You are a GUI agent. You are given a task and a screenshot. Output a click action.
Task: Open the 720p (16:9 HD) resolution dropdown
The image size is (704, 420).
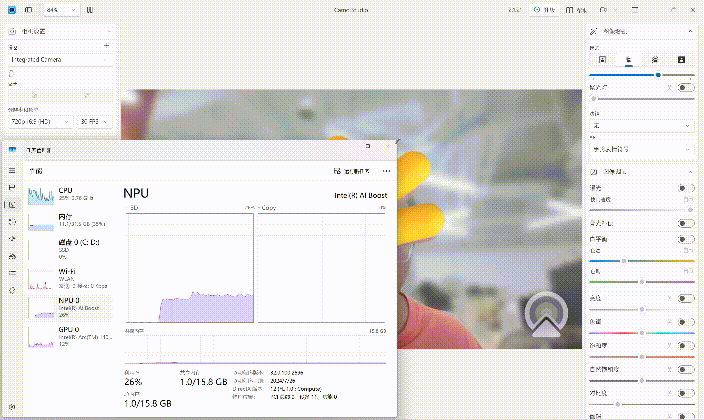(x=38, y=121)
